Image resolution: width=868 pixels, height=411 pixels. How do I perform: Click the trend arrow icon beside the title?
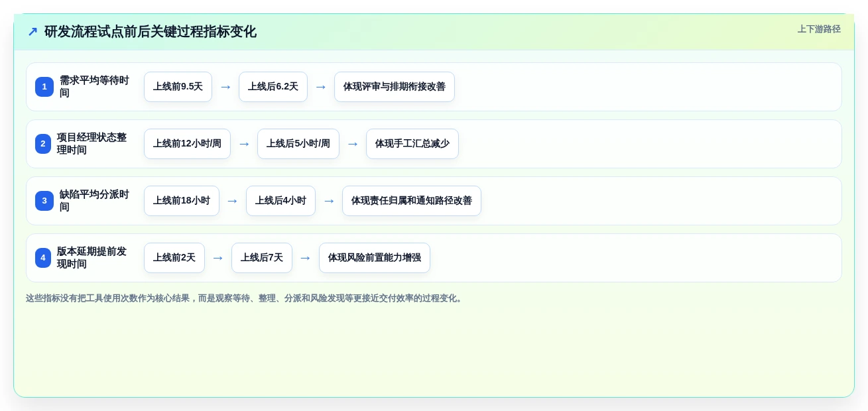tap(32, 32)
